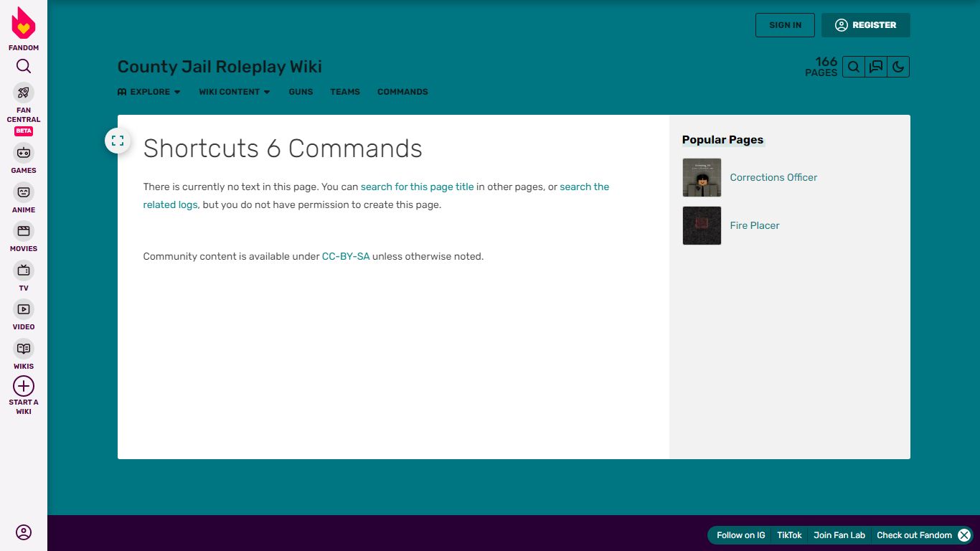Image resolution: width=980 pixels, height=551 pixels.
Task: Open the Wikis book icon
Action: click(24, 349)
